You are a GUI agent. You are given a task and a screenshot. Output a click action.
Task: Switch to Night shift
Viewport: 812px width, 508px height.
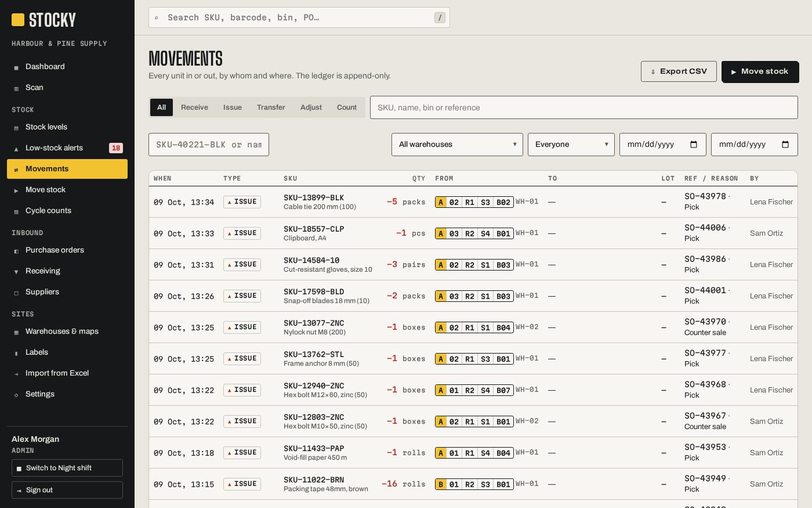pyautogui.click(x=67, y=468)
